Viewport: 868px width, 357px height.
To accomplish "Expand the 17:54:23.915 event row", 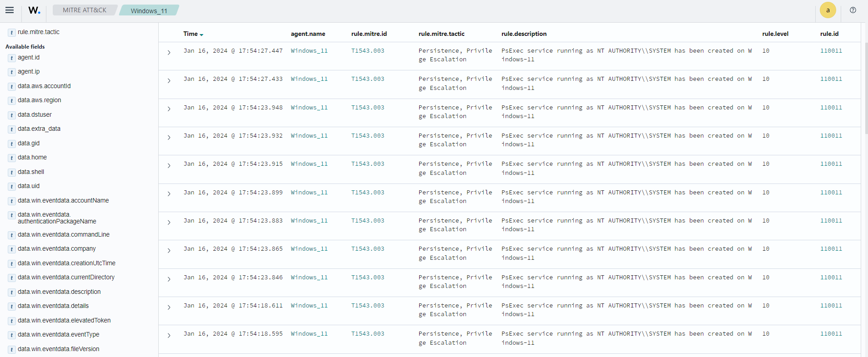I will pyautogui.click(x=169, y=166).
